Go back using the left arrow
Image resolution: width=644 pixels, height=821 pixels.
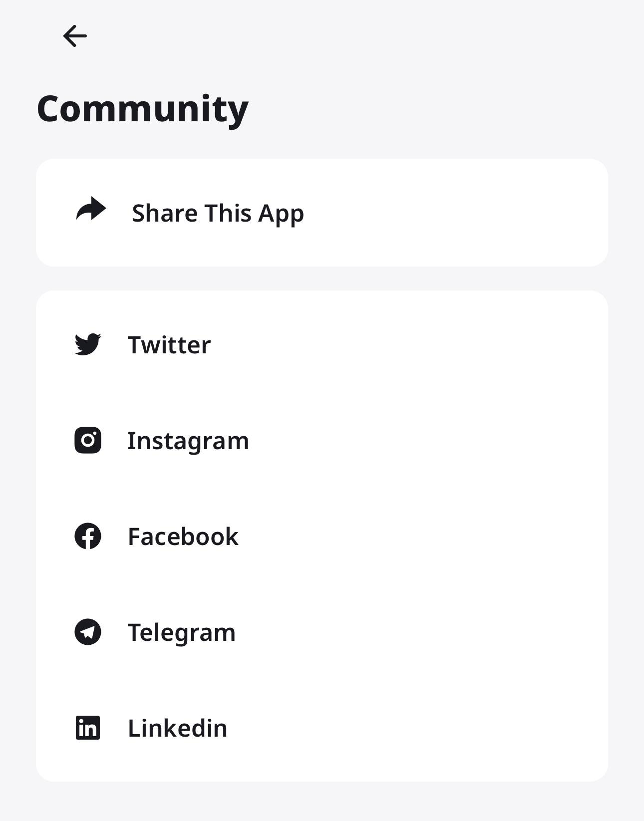(x=75, y=36)
